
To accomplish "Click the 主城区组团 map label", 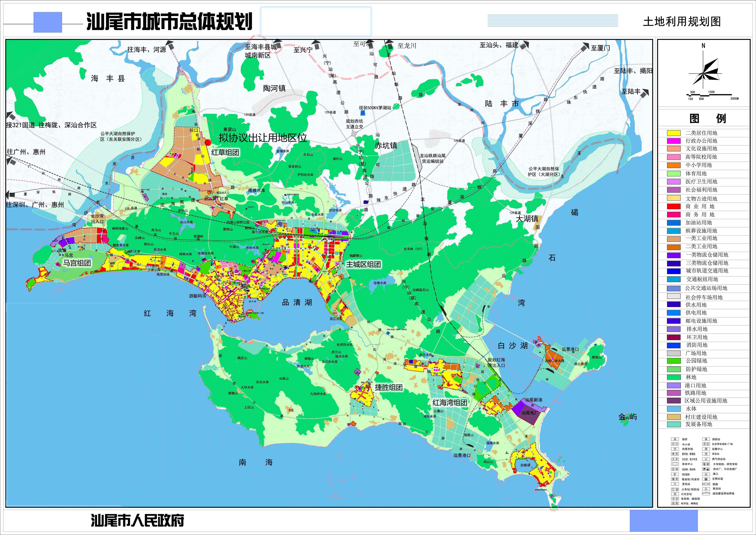I will [363, 264].
